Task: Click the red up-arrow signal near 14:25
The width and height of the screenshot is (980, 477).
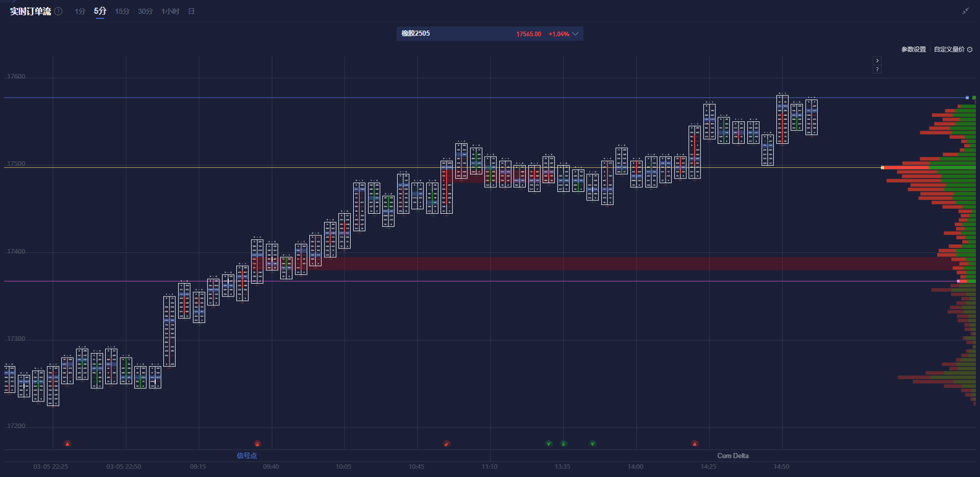Action: (695, 444)
